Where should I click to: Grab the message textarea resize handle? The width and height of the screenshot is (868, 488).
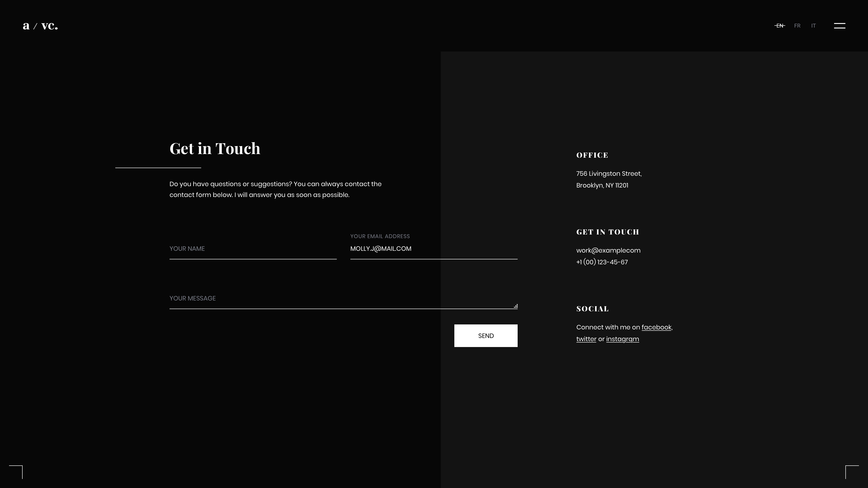click(516, 306)
